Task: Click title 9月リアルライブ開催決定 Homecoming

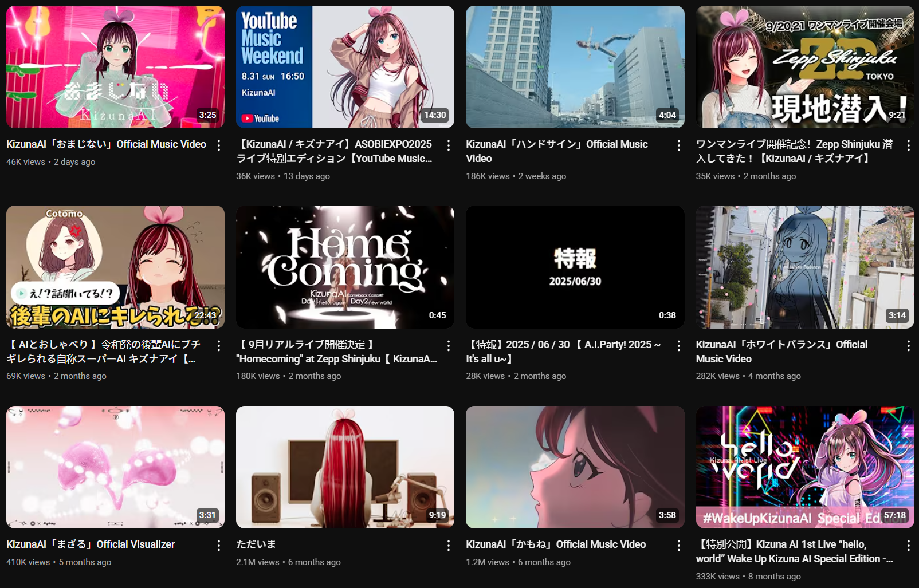Action: coord(337,352)
